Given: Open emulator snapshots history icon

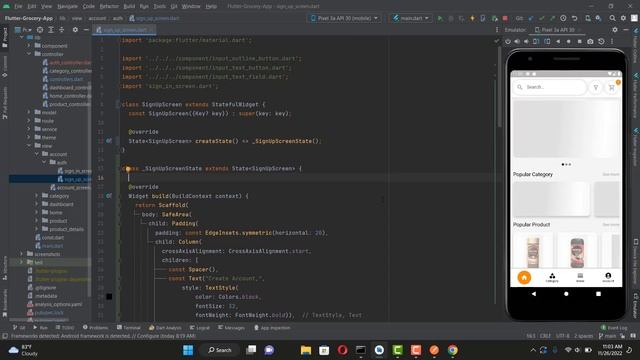Looking at the screenshot, I should pyautogui.click(x=601, y=41).
